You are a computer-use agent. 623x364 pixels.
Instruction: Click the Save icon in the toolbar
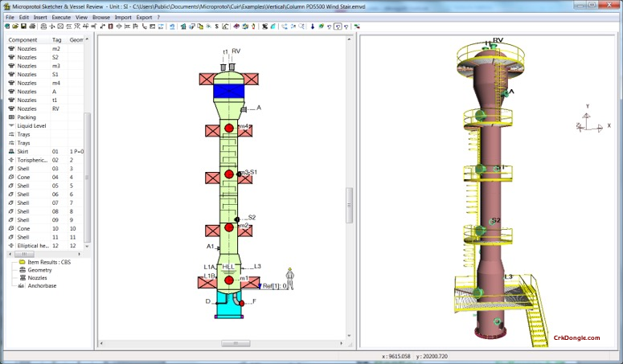(x=23, y=27)
